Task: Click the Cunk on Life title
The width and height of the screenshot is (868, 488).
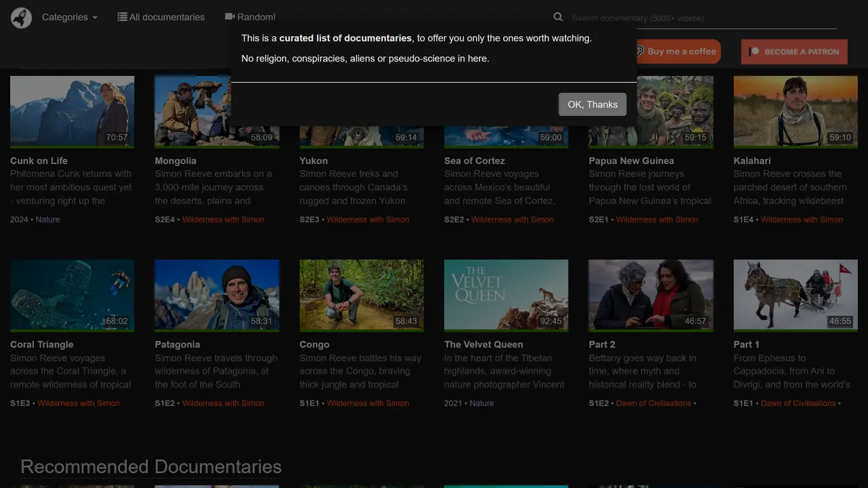Action: pyautogui.click(x=39, y=161)
